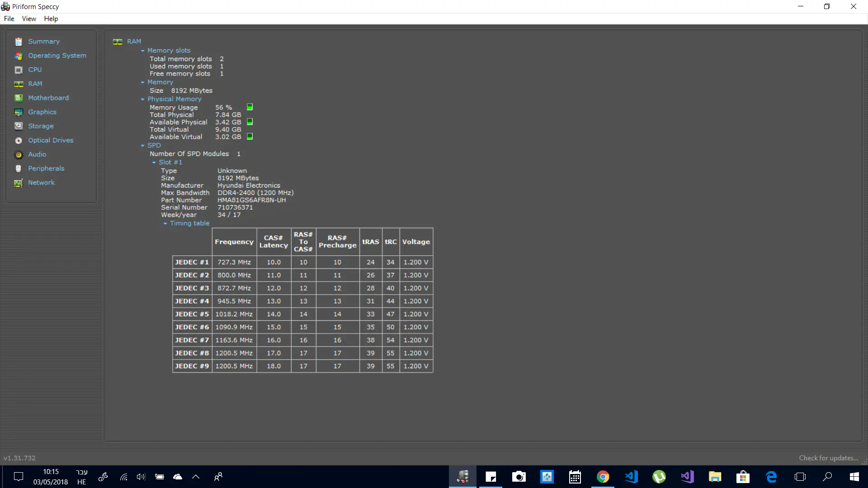
Task: Open the File menu
Action: [9, 19]
